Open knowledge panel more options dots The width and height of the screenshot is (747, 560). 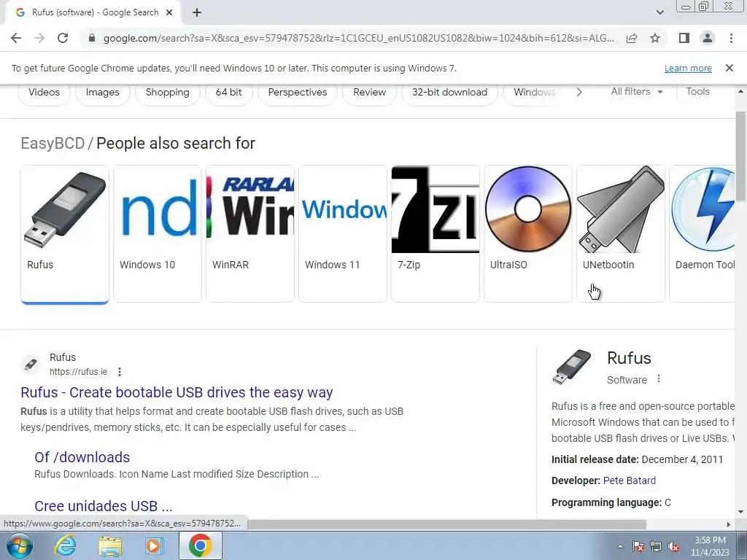[659, 379]
